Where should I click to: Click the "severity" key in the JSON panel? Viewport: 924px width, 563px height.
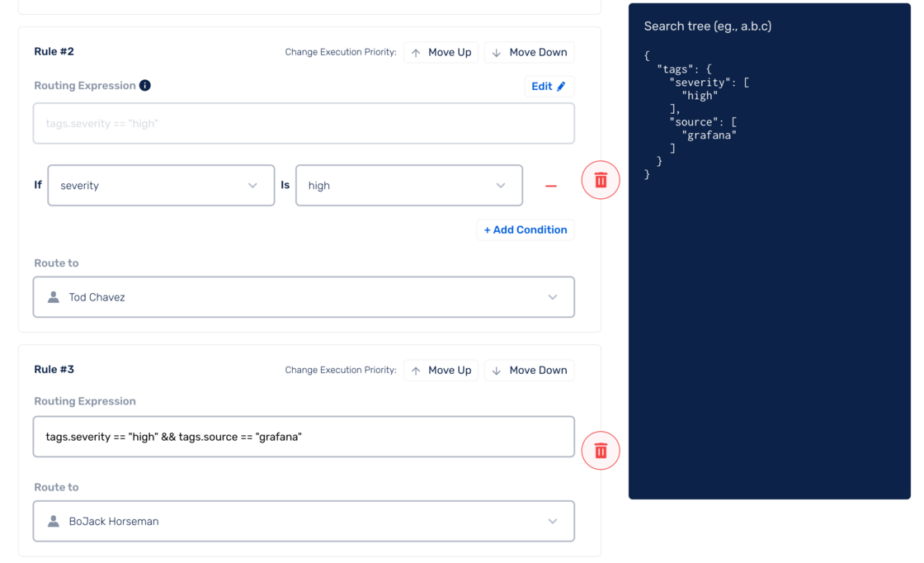pyautogui.click(x=700, y=83)
